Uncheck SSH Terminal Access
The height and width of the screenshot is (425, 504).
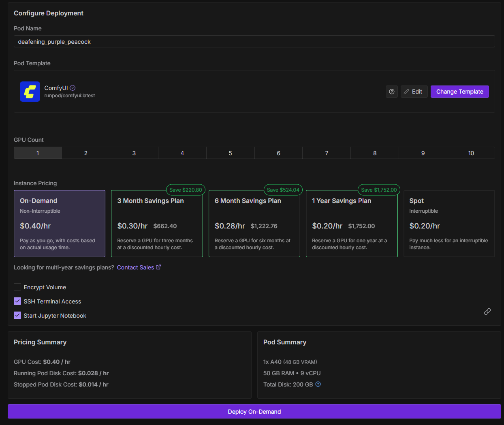pyautogui.click(x=17, y=301)
